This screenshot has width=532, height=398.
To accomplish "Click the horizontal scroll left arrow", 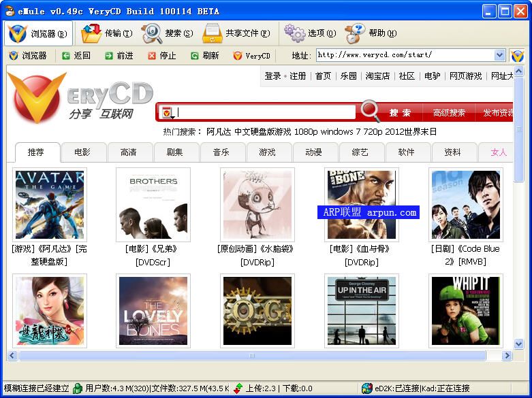I will pos(12,355).
